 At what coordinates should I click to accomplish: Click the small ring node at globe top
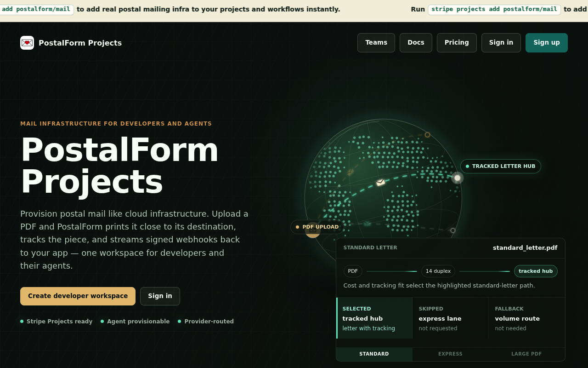click(427, 135)
